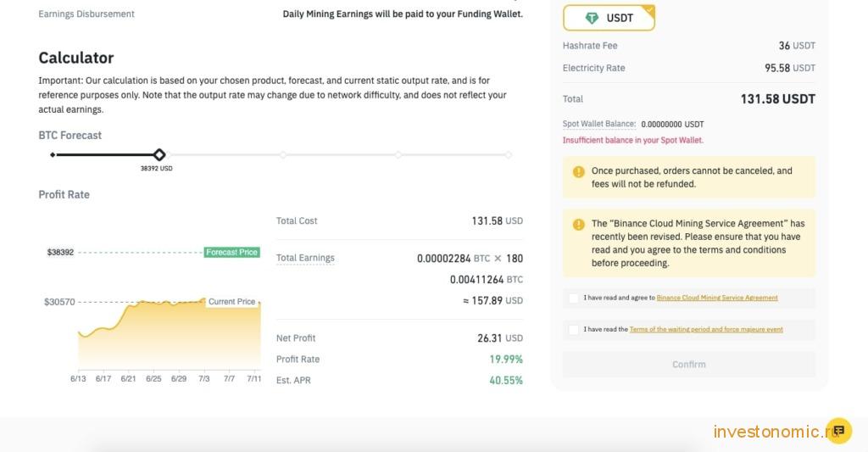Viewport: 868px width, 452px height.
Task: Click the Total Earnings label
Action: tap(305, 258)
